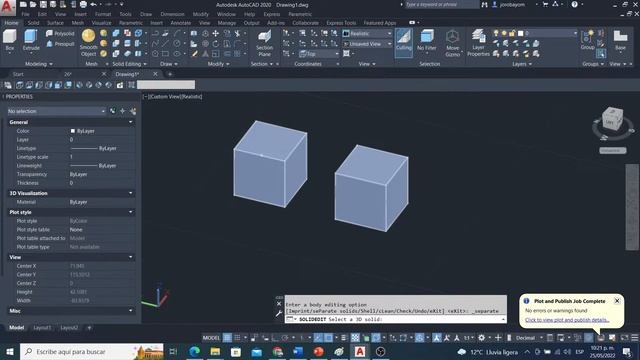Toggle layer lock padlock icon

click(512, 33)
